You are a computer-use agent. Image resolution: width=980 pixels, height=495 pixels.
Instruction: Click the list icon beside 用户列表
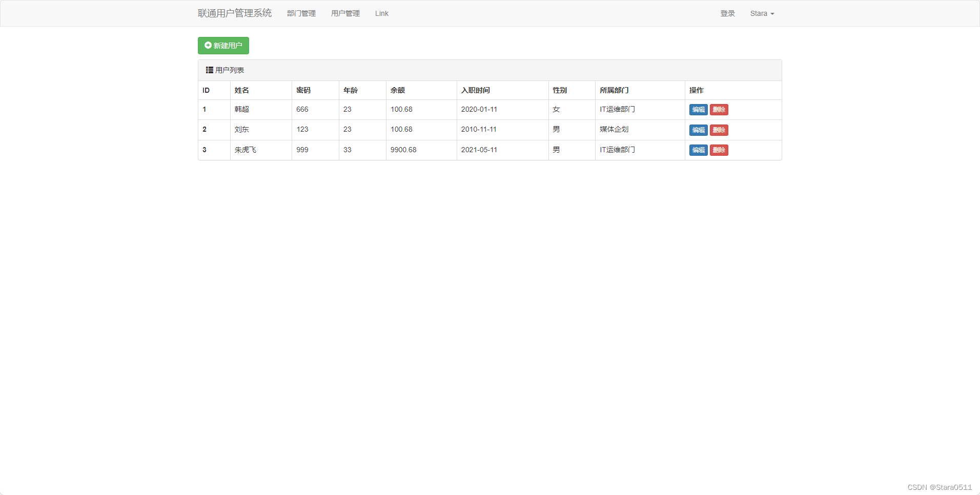click(210, 70)
